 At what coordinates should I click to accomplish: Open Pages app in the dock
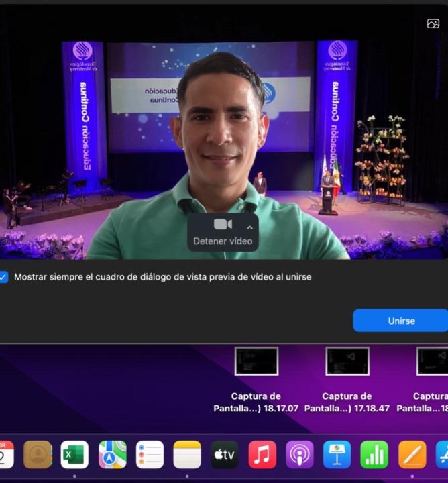(x=412, y=455)
